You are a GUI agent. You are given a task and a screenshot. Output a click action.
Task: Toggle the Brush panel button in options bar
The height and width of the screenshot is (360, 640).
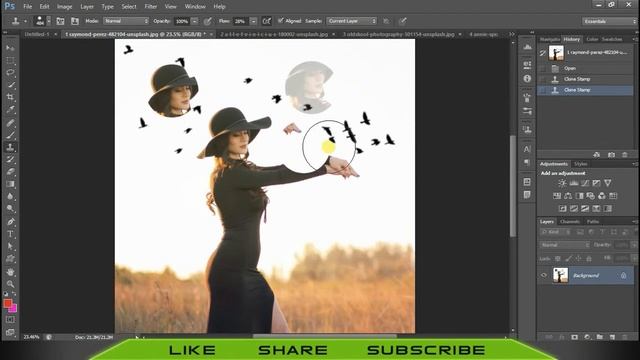tap(60, 21)
